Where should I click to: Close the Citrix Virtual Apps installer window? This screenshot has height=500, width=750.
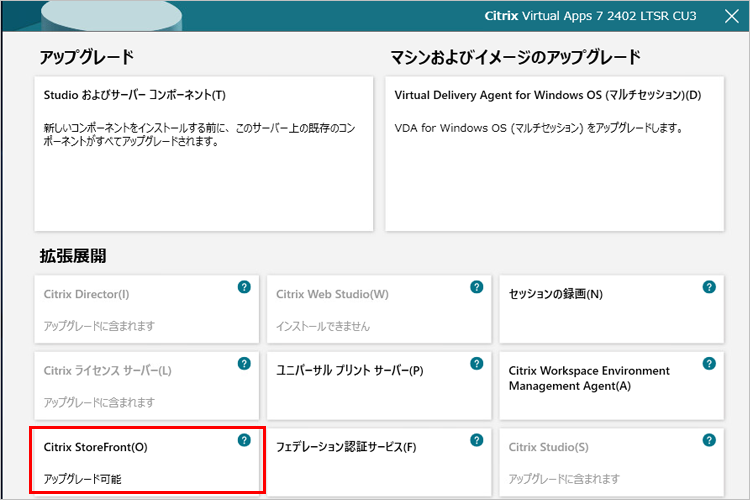click(x=731, y=17)
